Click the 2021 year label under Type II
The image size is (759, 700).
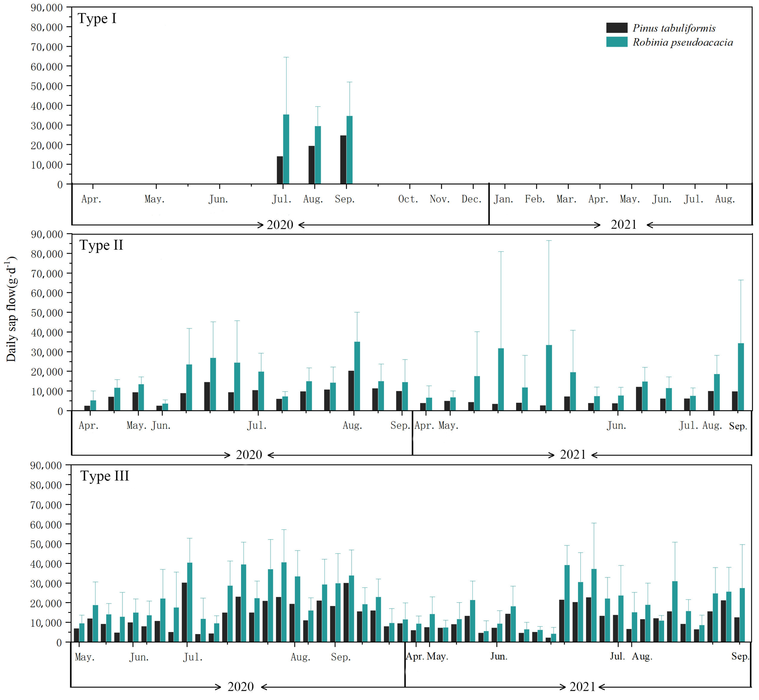[573, 454]
